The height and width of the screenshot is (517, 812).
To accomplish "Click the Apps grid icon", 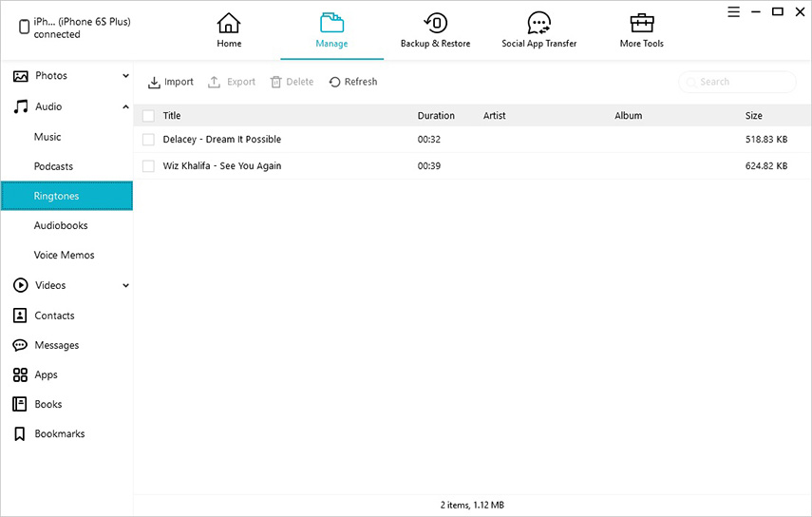I will pyautogui.click(x=20, y=374).
